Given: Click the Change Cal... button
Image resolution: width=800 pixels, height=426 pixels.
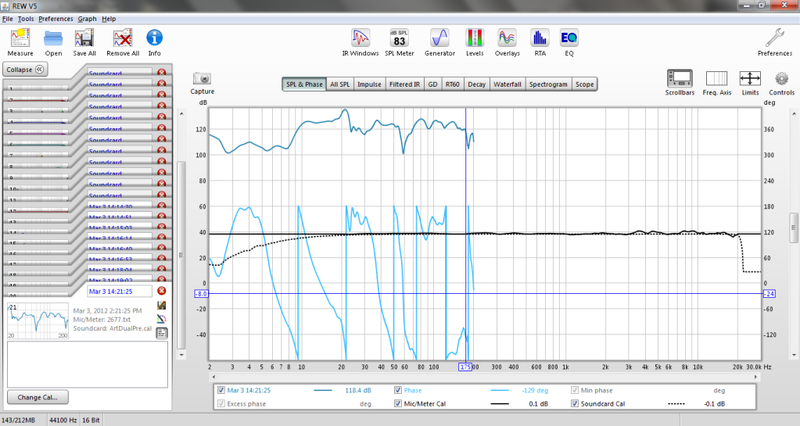Looking at the screenshot, I should tap(37, 397).
